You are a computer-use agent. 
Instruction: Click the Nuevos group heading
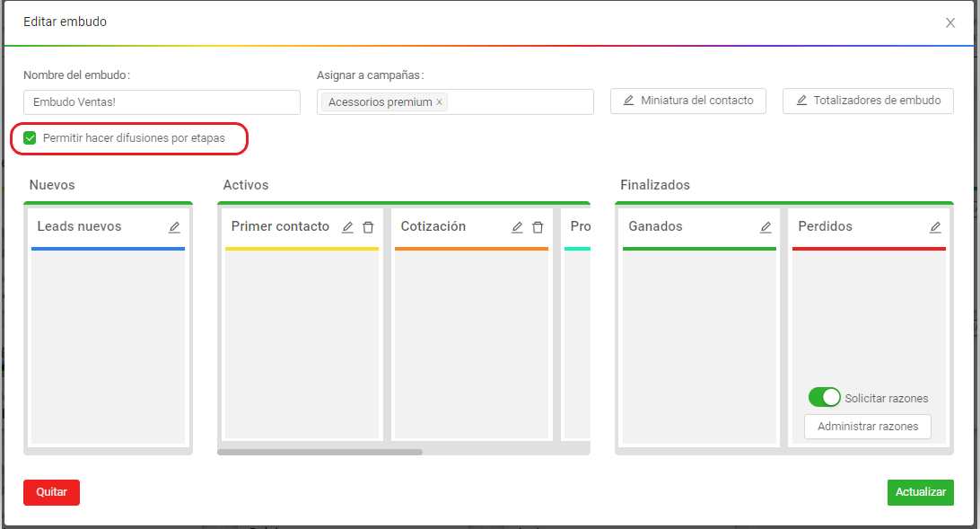click(52, 185)
